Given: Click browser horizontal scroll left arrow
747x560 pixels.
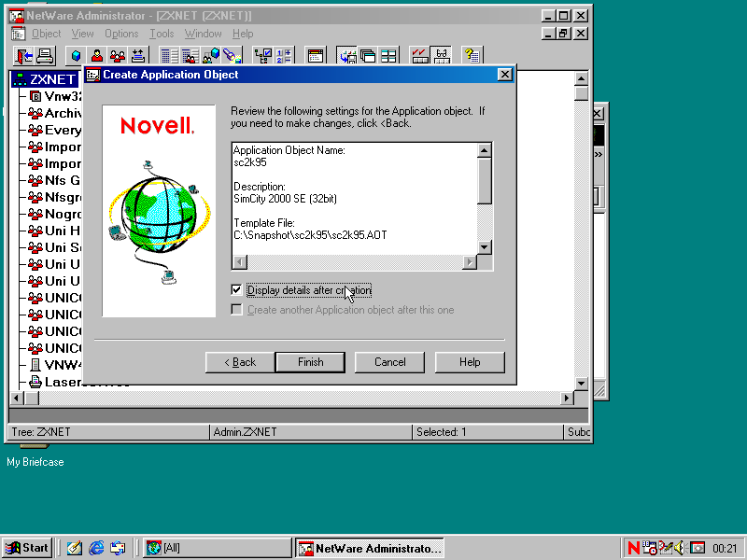Looking at the screenshot, I should coord(16,399).
